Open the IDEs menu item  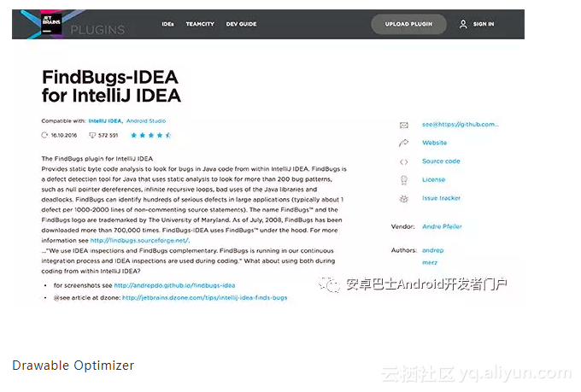[x=167, y=24]
